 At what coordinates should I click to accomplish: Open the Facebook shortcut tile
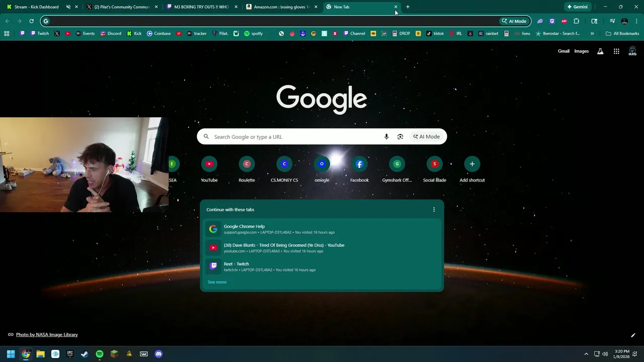click(359, 169)
